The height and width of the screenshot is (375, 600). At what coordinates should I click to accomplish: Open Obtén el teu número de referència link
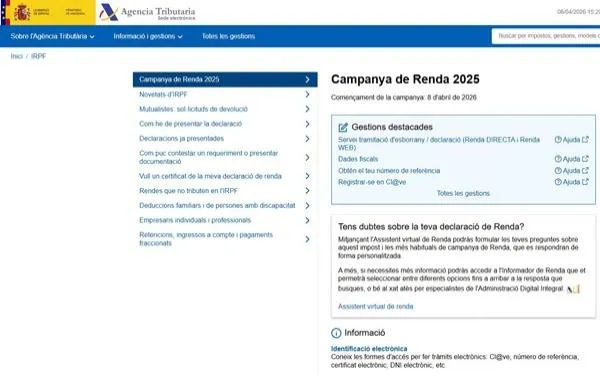click(389, 171)
